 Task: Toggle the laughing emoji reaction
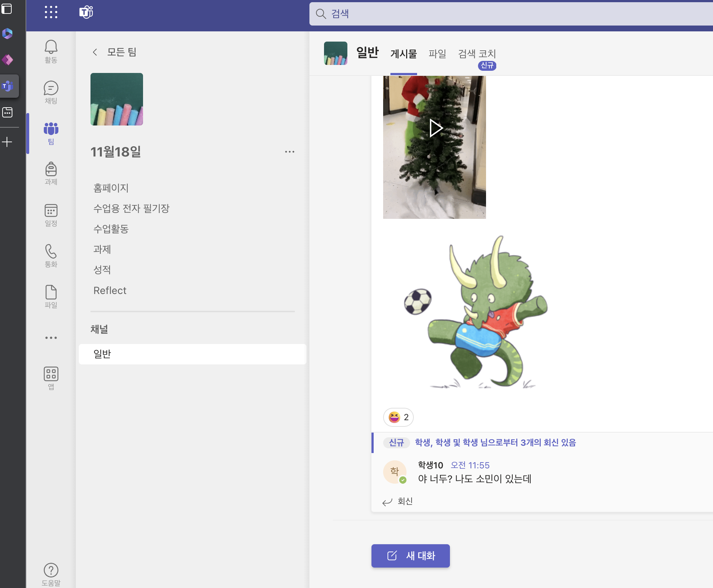(x=398, y=417)
